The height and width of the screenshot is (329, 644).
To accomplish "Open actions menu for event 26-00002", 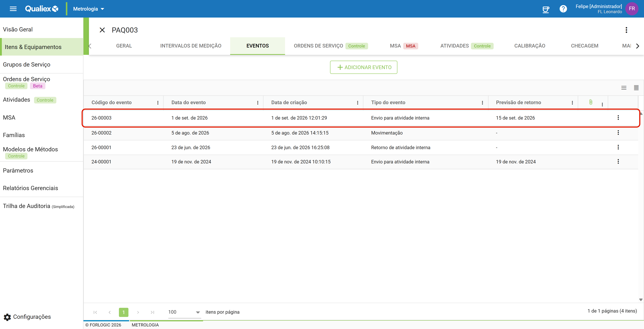I will click(x=618, y=133).
